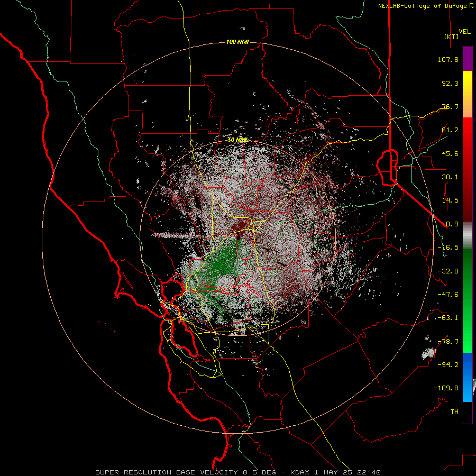This screenshot has width=476, height=476.
Task: Click the 45.6 velocity scale value
Action: tap(450, 153)
